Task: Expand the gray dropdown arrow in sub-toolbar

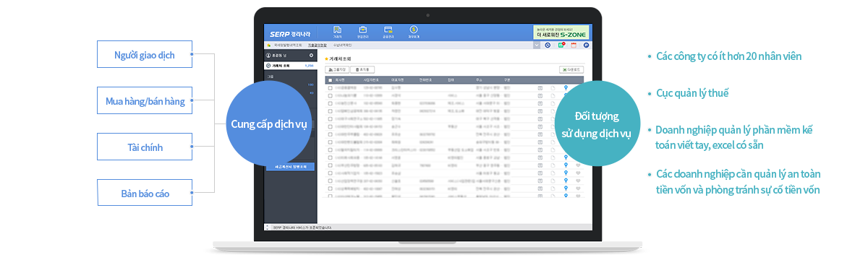Action: pos(537,45)
